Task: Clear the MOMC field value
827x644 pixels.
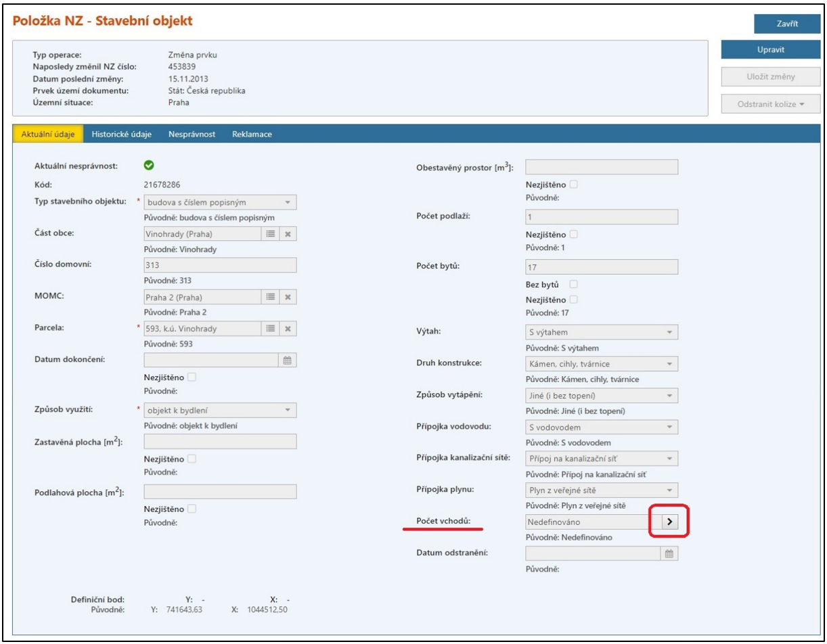Action: (288, 297)
